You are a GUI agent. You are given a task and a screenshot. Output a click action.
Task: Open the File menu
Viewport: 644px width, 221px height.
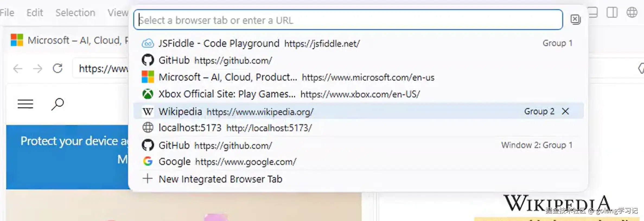point(7,12)
